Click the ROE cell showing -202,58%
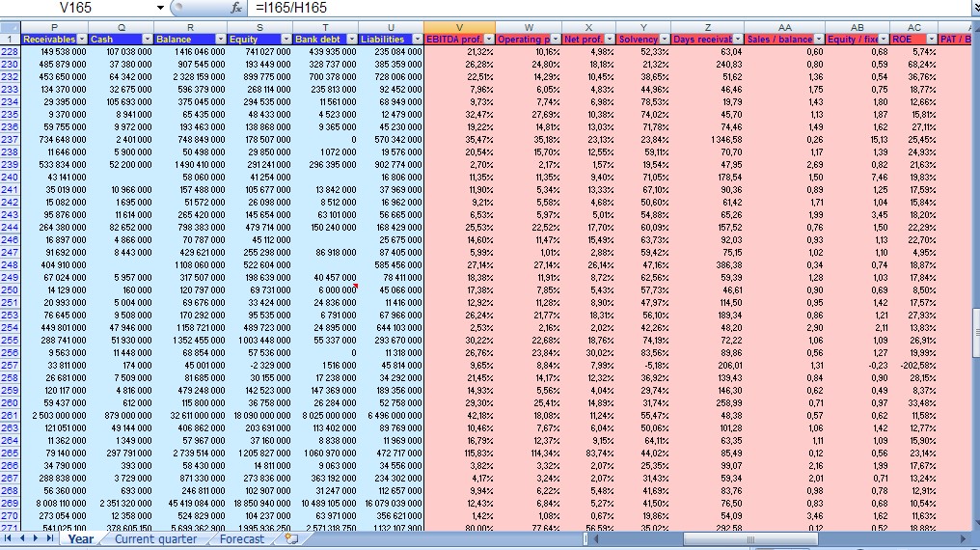This screenshot has width=980, height=550. point(913,366)
